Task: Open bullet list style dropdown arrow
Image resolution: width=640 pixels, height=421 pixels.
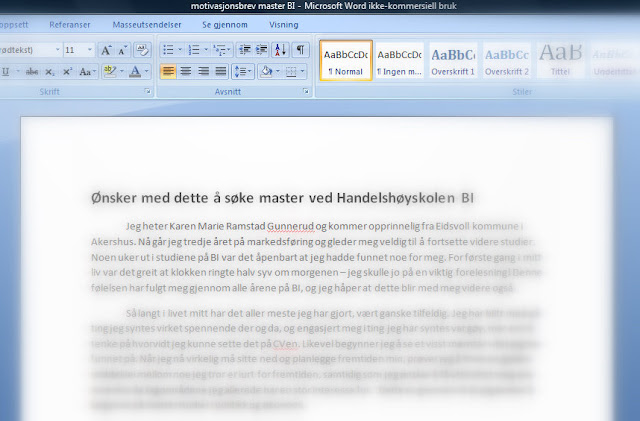Action: click(x=180, y=50)
